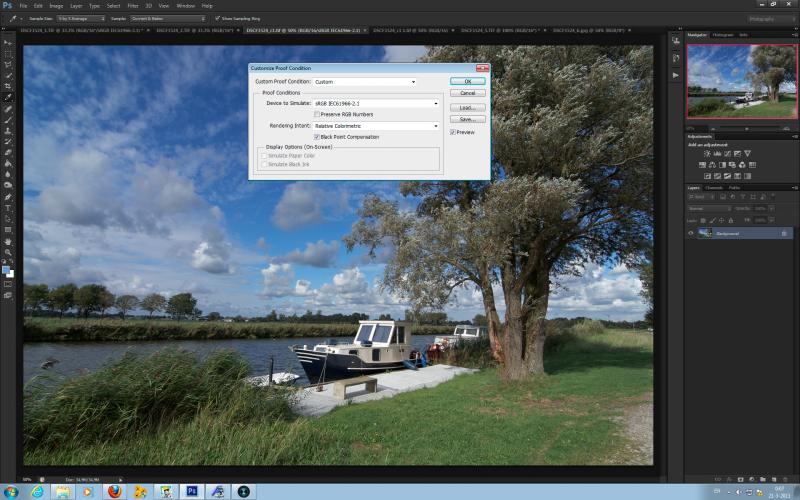Select the Rectangular Marquee tool

(8, 54)
